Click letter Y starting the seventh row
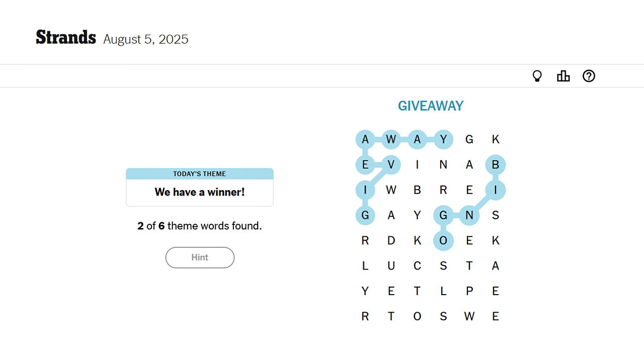Screen dimensions: 644x362 point(365,291)
